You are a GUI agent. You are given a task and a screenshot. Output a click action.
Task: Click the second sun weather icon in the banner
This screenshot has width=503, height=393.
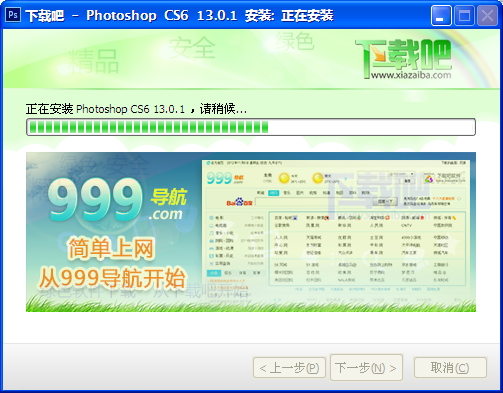(x=317, y=178)
